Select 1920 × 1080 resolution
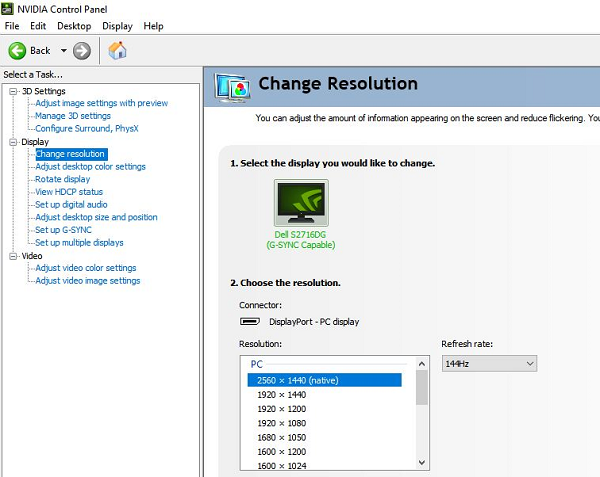The image size is (600, 477). click(282, 423)
